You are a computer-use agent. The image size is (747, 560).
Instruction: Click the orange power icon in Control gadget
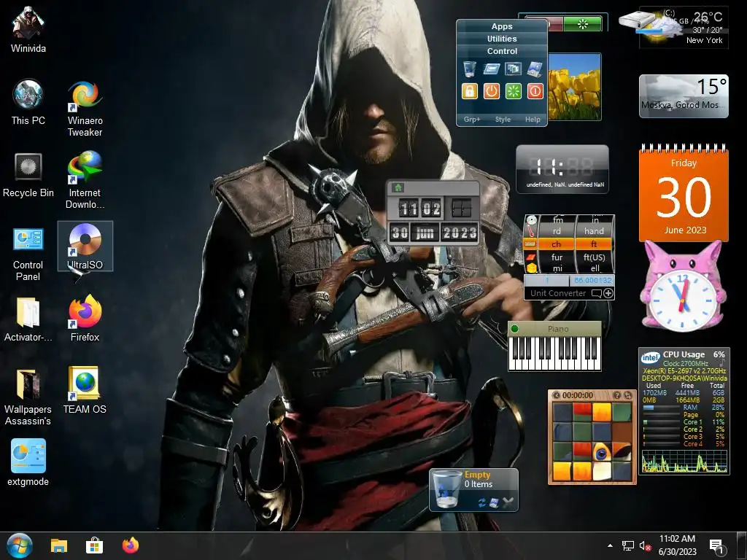point(491,91)
